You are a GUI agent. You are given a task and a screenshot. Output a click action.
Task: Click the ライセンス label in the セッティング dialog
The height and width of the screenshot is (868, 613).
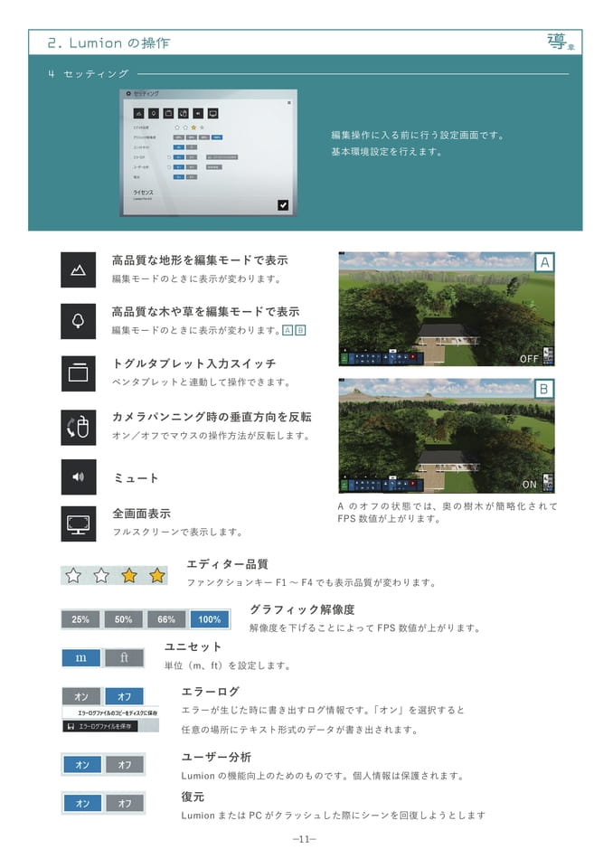(143, 192)
